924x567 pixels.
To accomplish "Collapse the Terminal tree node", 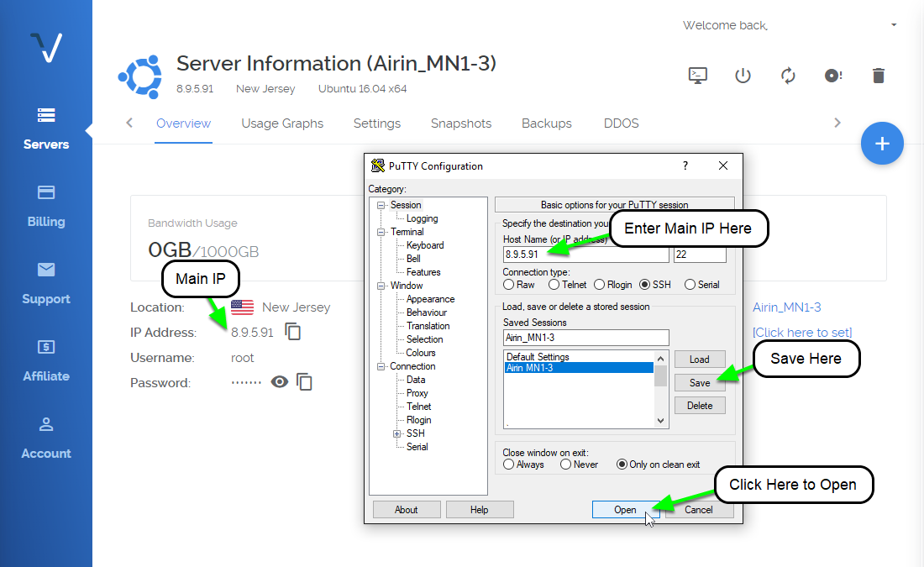I will (381, 232).
